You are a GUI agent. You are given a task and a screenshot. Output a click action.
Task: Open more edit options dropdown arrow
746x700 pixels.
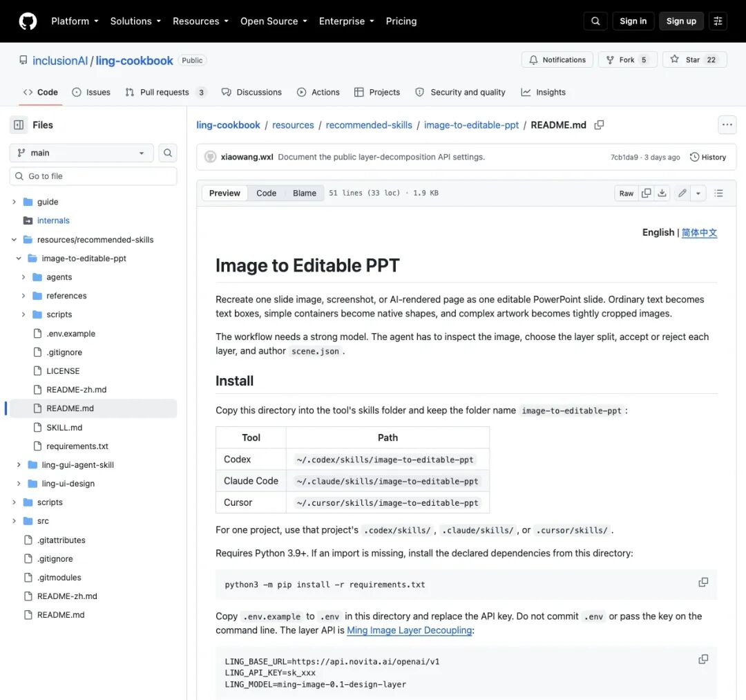coord(698,193)
